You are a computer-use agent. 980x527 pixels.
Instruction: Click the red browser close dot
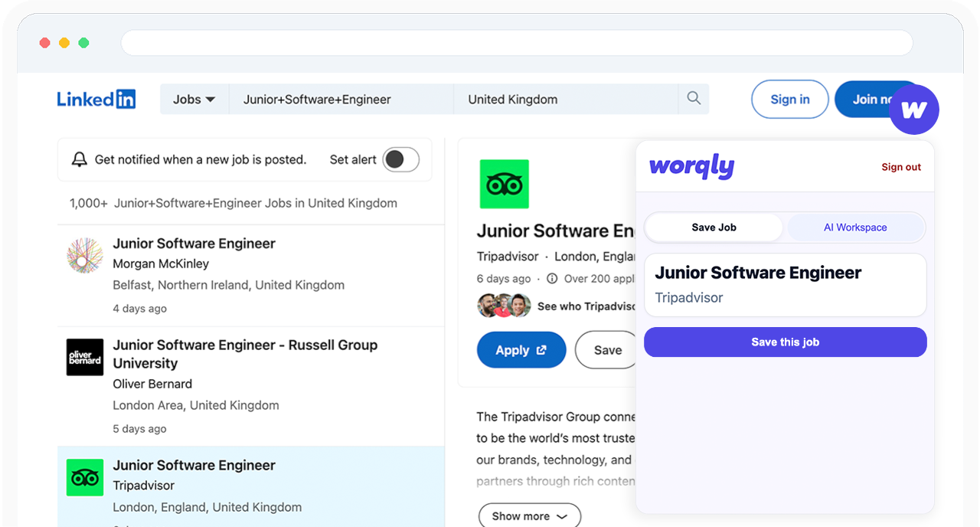[45, 43]
